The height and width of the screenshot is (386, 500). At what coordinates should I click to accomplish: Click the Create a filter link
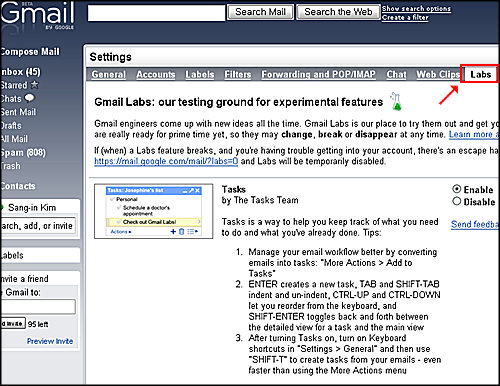(405, 17)
